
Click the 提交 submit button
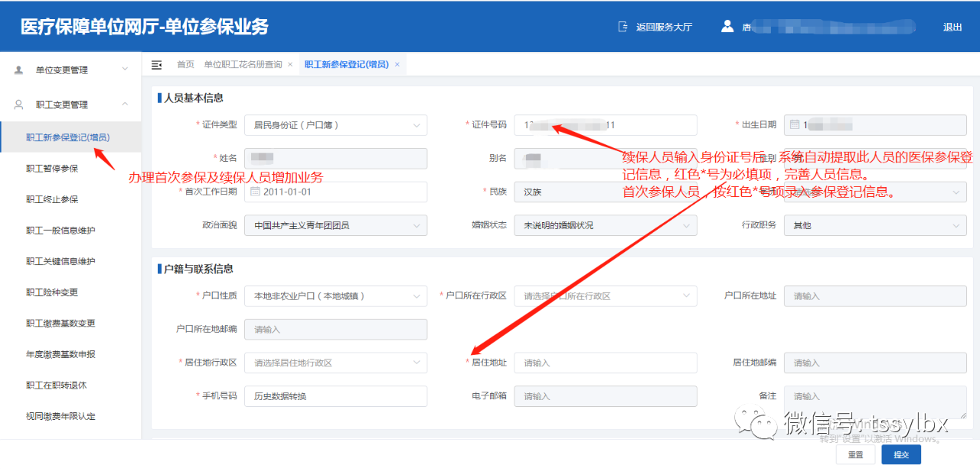(901, 454)
